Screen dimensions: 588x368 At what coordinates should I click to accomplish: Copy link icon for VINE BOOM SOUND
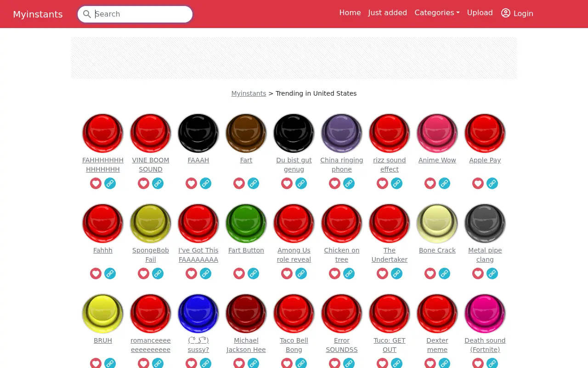pos(158,184)
